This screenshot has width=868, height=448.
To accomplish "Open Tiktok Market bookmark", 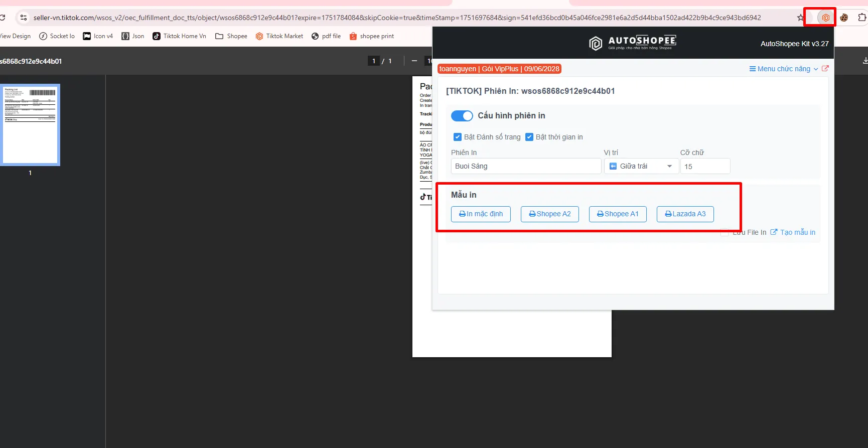I will click(279, 36).
